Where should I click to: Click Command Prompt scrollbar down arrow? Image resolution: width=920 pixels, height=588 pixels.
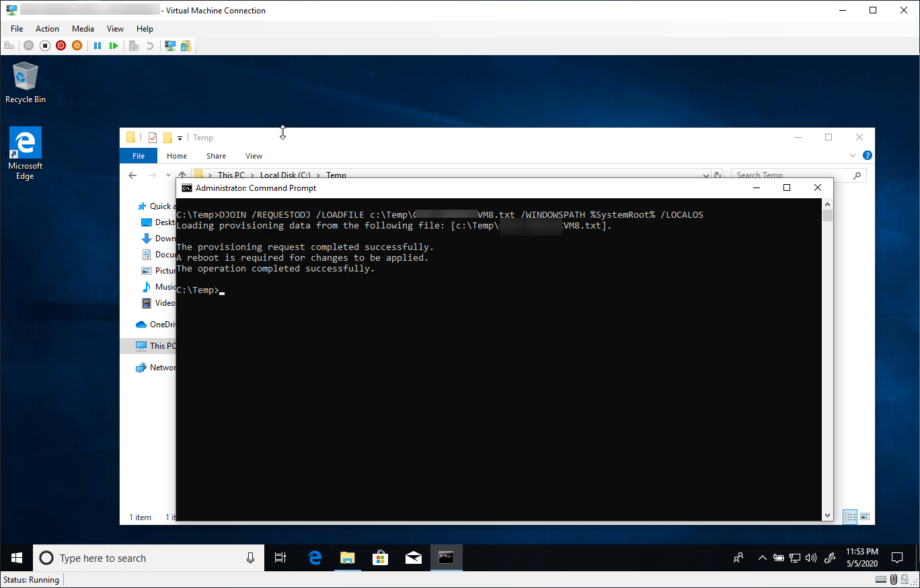pos(828,515)
